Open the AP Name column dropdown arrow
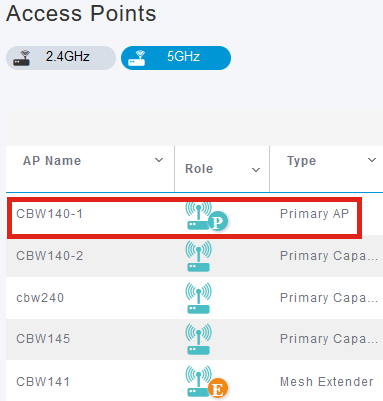 159,160
